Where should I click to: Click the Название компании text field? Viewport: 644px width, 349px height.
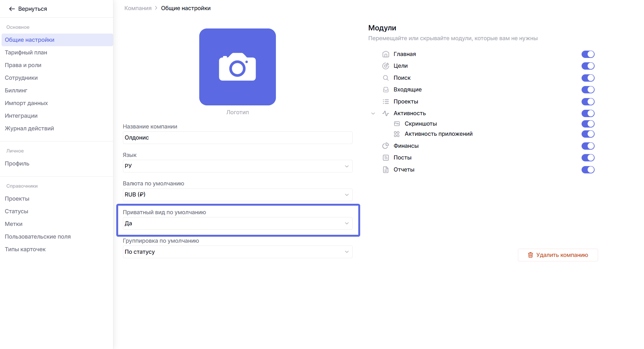[237, 138]
